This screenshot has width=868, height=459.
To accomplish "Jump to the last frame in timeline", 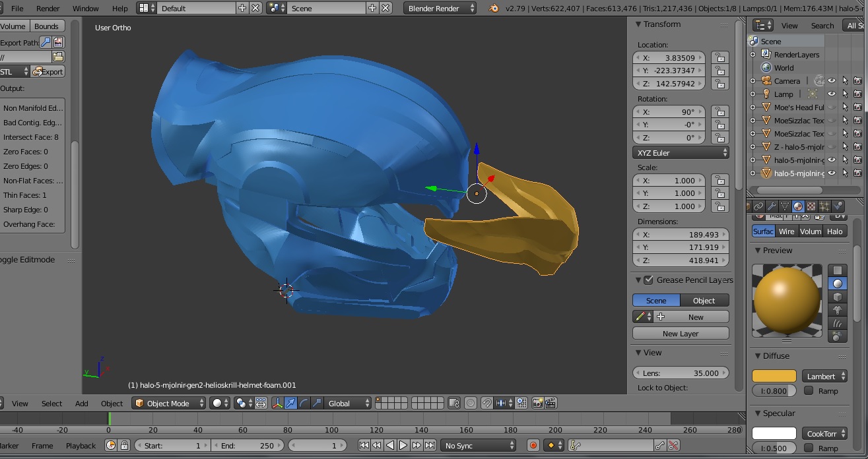I will (x=430, y=445).
